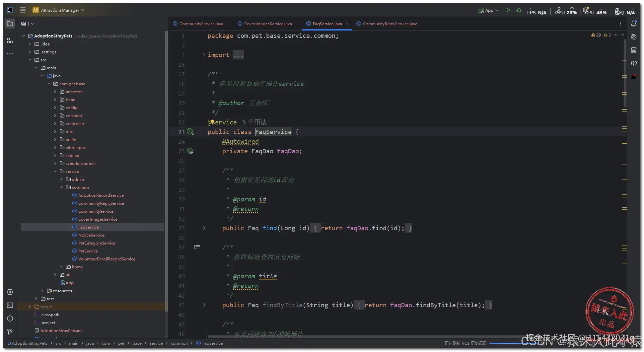Expand the resources folder
Viewport: 644px width, 352px height.
pos(42,291)
